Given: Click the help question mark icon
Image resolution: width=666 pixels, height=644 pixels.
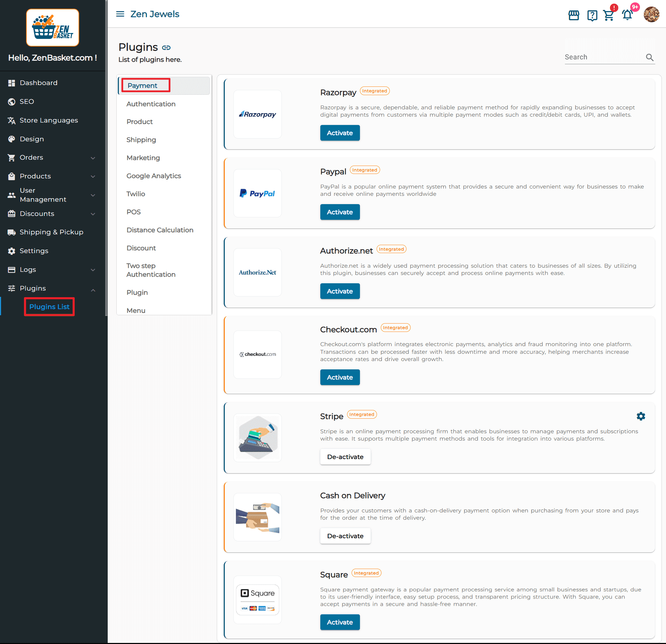Looking at the screenshot, I should pos(592,15).
